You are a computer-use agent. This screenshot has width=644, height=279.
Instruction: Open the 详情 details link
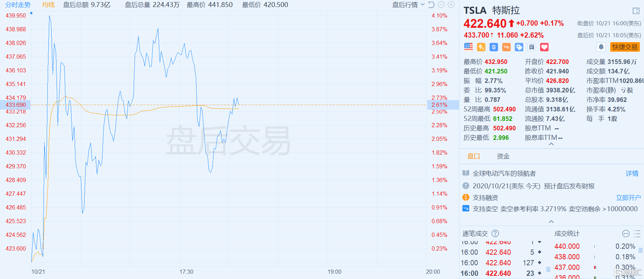[632, 174]
